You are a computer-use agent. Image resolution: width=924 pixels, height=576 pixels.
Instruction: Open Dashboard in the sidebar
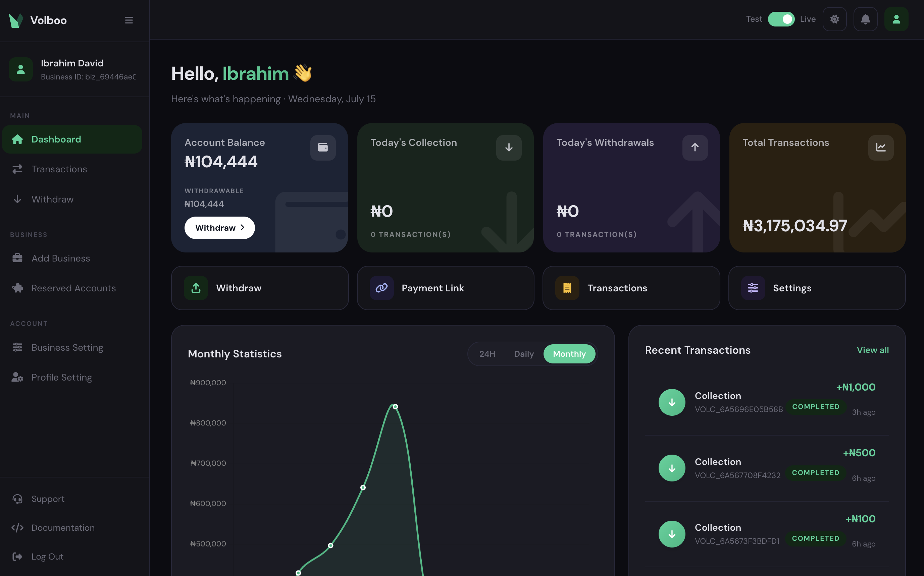click(72, 139)
